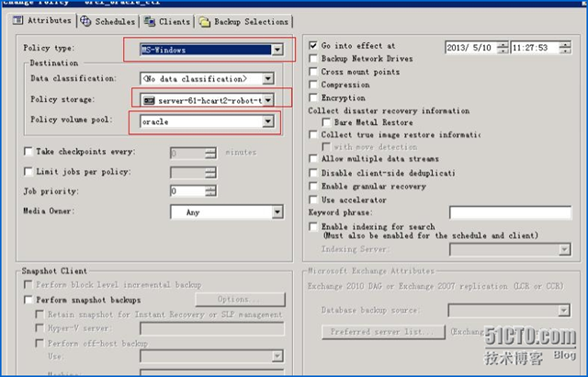Screen dimensions: 588x377
Task: Uncheck Go into effect at
Action: [313, 46]
